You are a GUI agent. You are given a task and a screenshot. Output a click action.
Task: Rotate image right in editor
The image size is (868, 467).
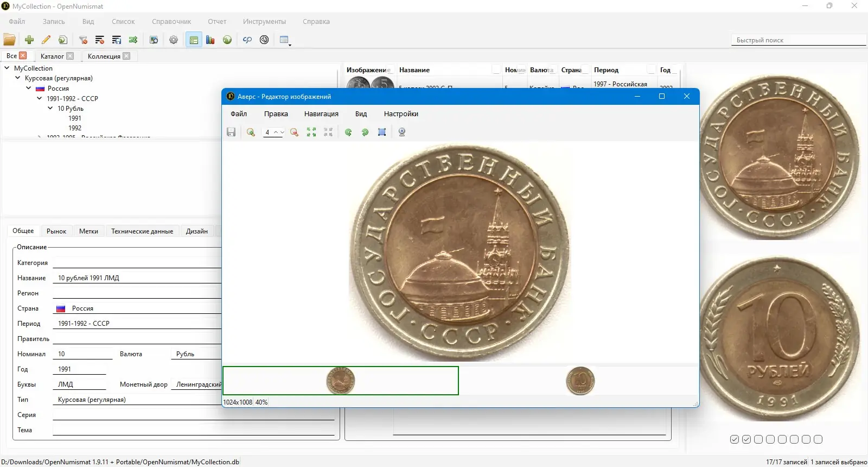(365, 132)
